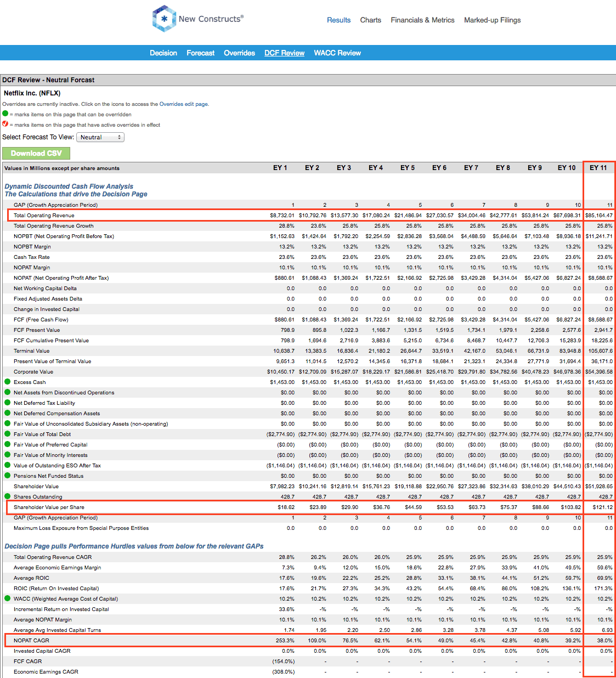Screen dimensions: 616x678
Task: Open override icon for Fair Value of Preferred Capital
Action: [x=8, y=444]
